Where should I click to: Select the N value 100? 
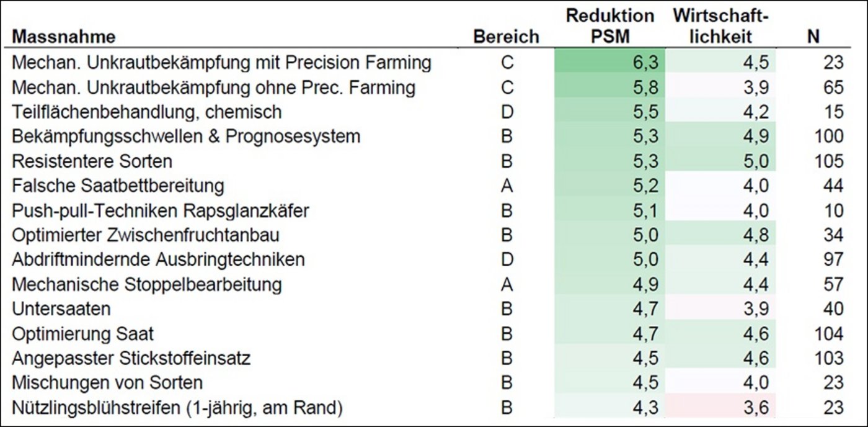coord(829,137)
